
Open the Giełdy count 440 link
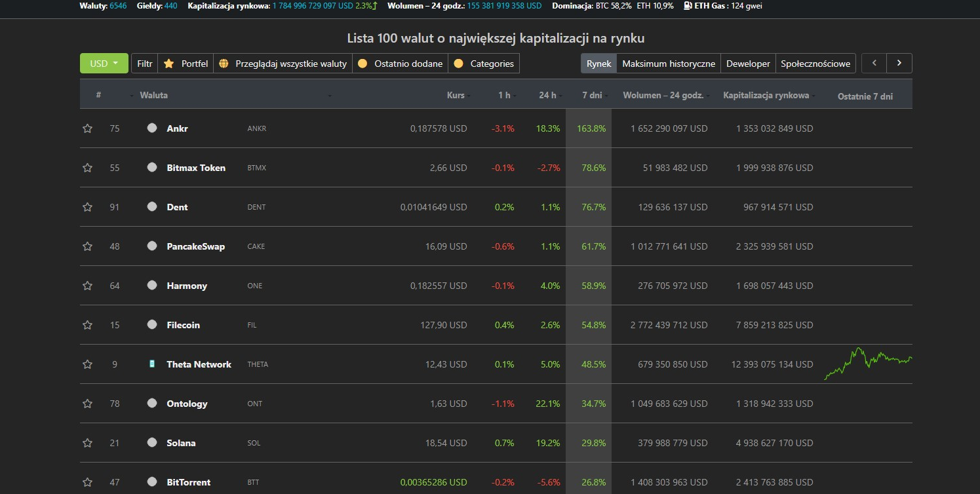(x=170, y=6)
